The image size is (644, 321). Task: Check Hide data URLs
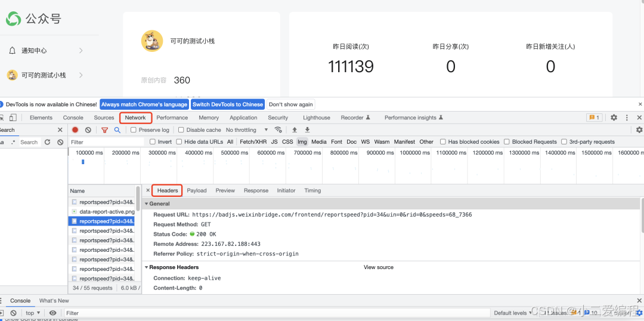[179, 142]
